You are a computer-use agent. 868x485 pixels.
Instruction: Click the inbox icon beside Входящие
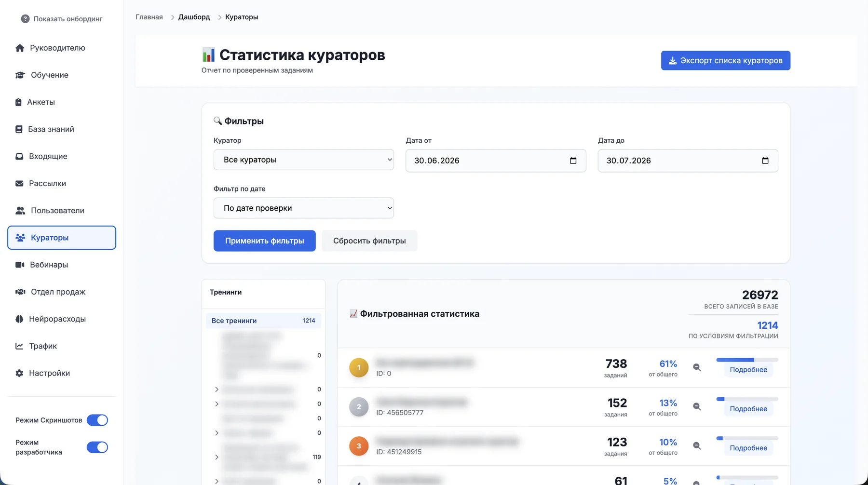tap(19, 156)
